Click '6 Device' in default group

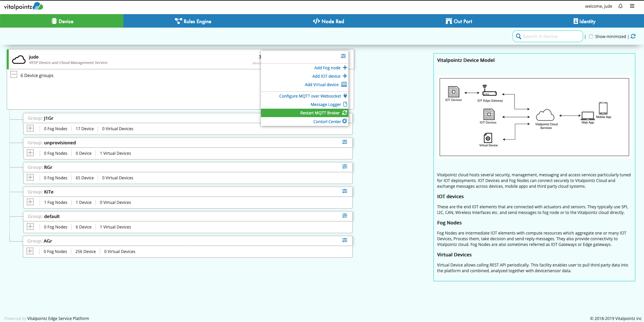[83, 227]
